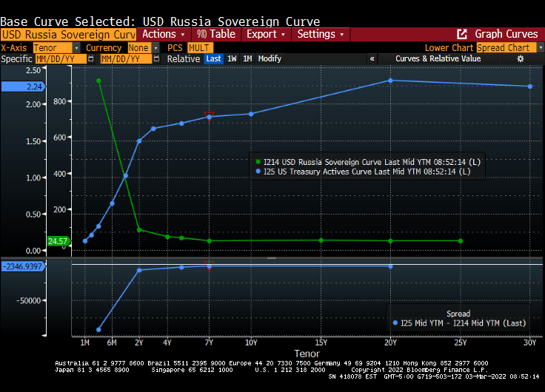Click the red marker at 7Y tenor
Viewport: 545px width, 392px height.
pos(209,115)
